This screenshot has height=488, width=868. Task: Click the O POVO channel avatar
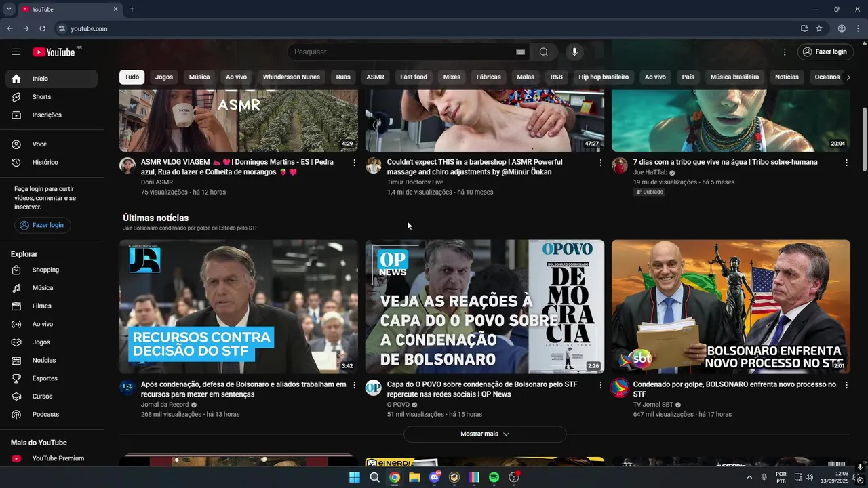[x=374, y=388]
